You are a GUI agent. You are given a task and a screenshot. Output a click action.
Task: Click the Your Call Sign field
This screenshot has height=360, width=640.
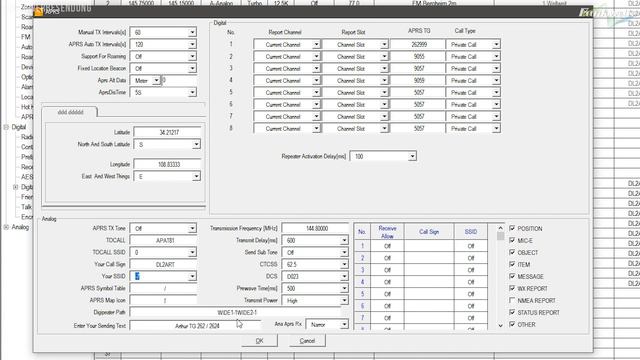[164, 264]
